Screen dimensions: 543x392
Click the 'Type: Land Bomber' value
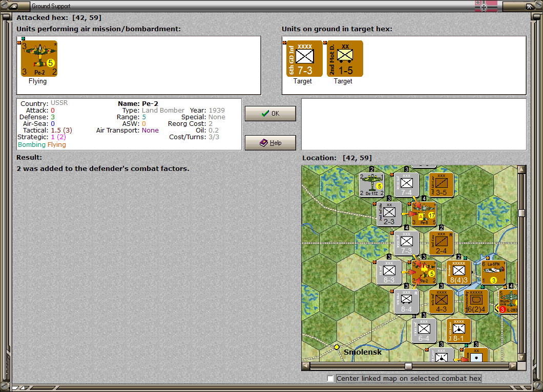[x=163, y=111]
